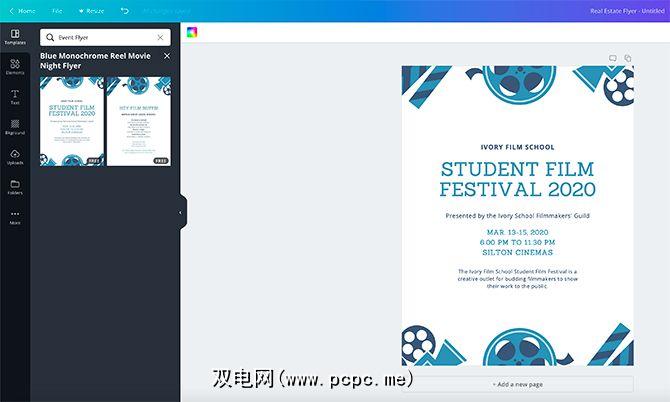This screenshot has width=670, height=402.
Task: Add a comment to the page
Action: (613, 58)
